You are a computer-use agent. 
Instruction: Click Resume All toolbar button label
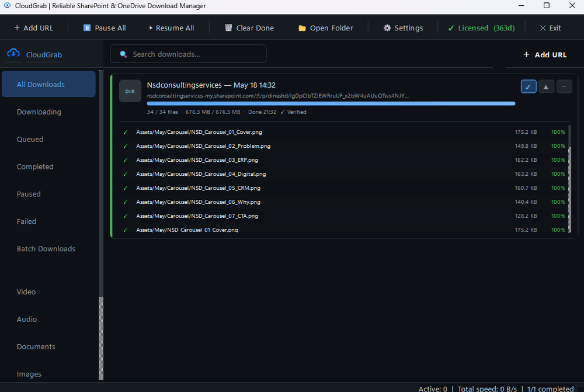(175, 28)
